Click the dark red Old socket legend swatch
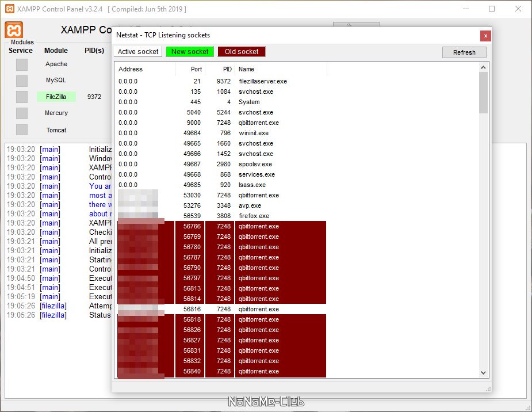Image resolution: width=532 pixels, height=412 pixels. coord(242,52)
